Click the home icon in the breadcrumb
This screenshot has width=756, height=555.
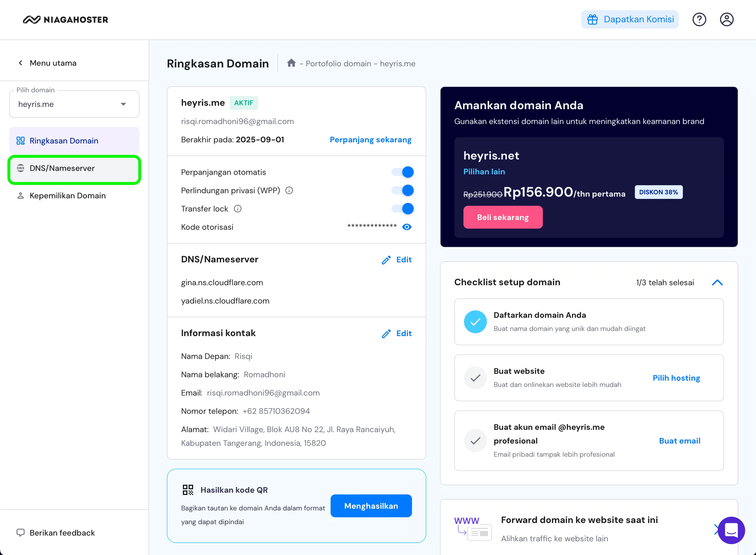click(x=291, y=63)
